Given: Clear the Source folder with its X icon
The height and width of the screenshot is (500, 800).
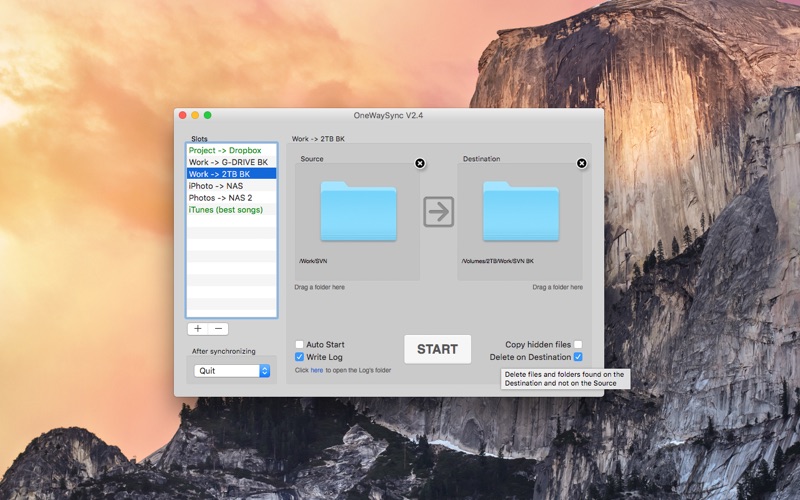Looking at the screenshot, I should pos(420,163).
